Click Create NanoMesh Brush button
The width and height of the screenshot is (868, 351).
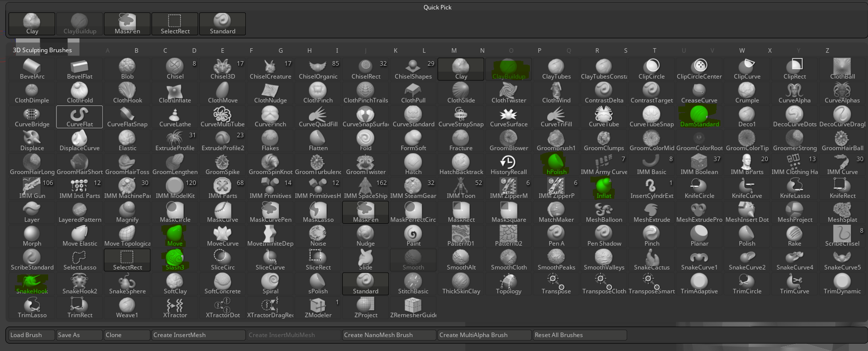389,335
